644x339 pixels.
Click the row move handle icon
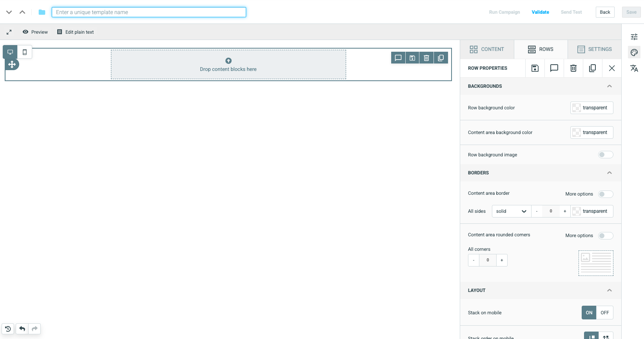12,64
